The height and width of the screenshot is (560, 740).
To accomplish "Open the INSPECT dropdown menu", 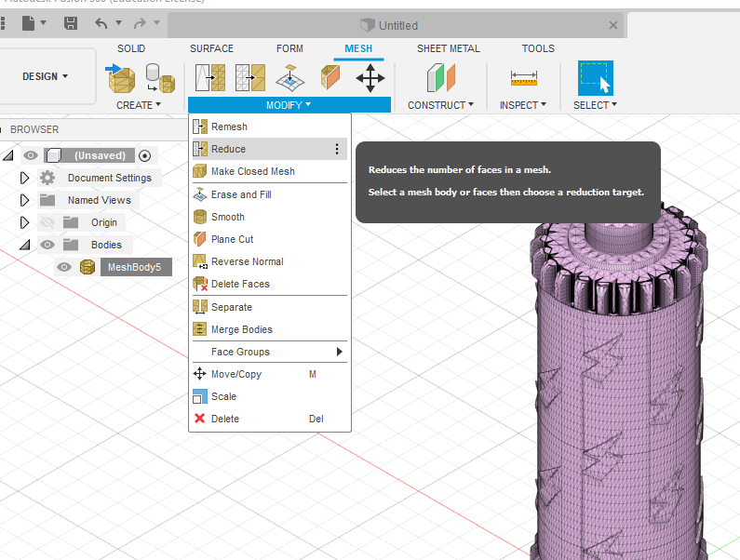I will pyautogui.click(x=523, y=105).
